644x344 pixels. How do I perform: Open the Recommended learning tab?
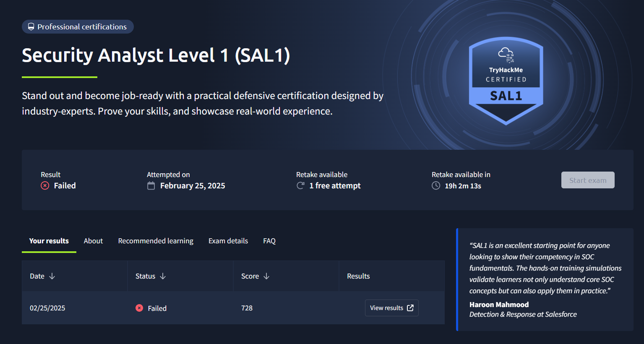[156, 241]
